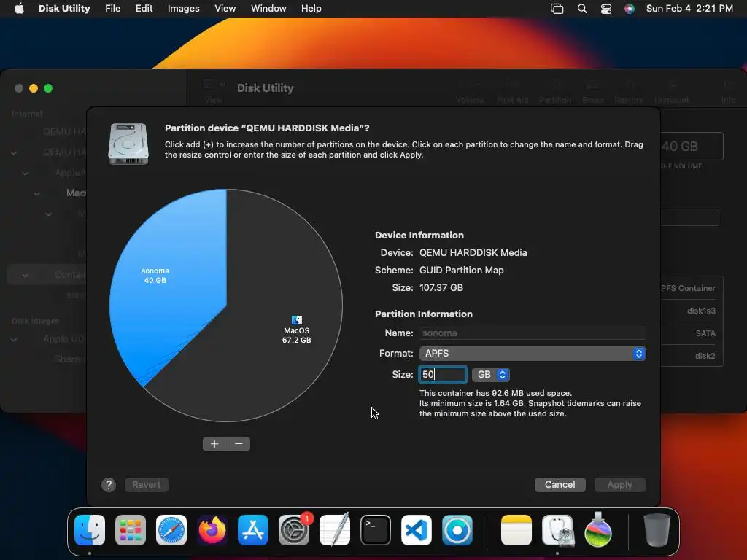Click the device size 107.37 GB value

[x=441, y=287]
